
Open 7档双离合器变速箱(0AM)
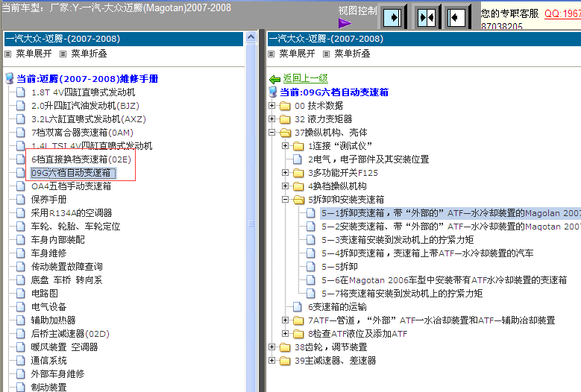82,133
